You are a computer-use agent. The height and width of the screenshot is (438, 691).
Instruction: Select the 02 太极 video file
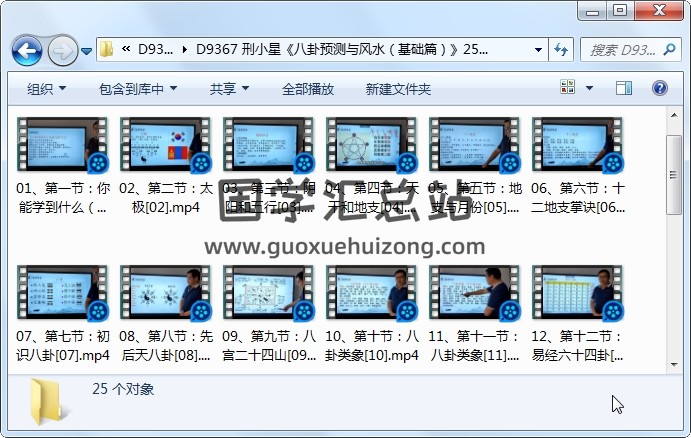[x=164, y=146]
